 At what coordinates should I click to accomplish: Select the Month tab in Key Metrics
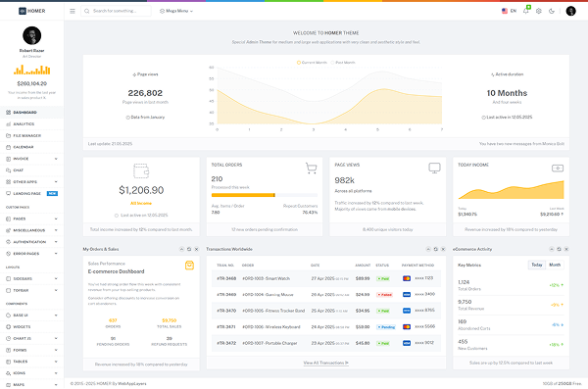[x=555, y=265]
